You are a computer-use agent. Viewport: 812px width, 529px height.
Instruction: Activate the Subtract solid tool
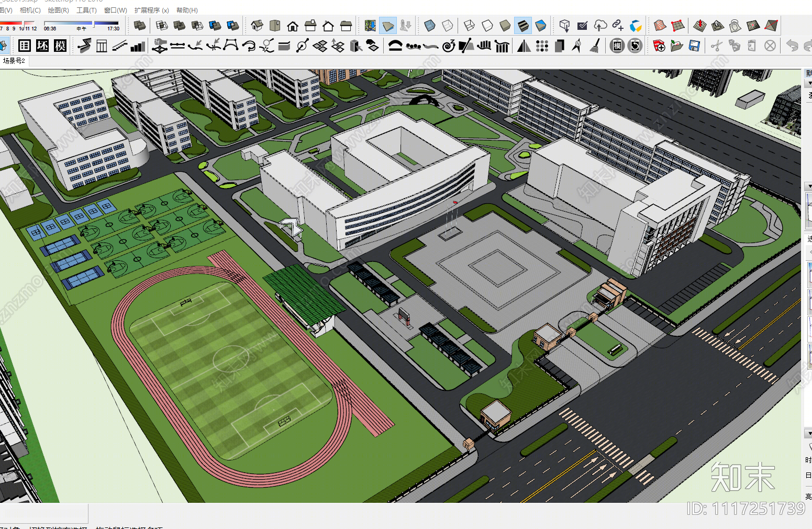pyautogui.click(x=197, y=25)
